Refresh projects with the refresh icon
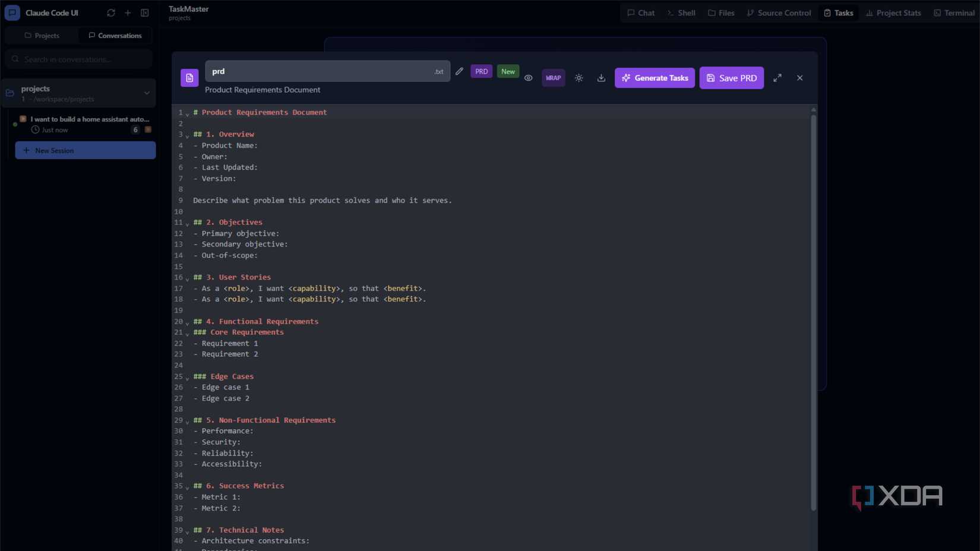The image size is (980, 551). pos(111,12)
